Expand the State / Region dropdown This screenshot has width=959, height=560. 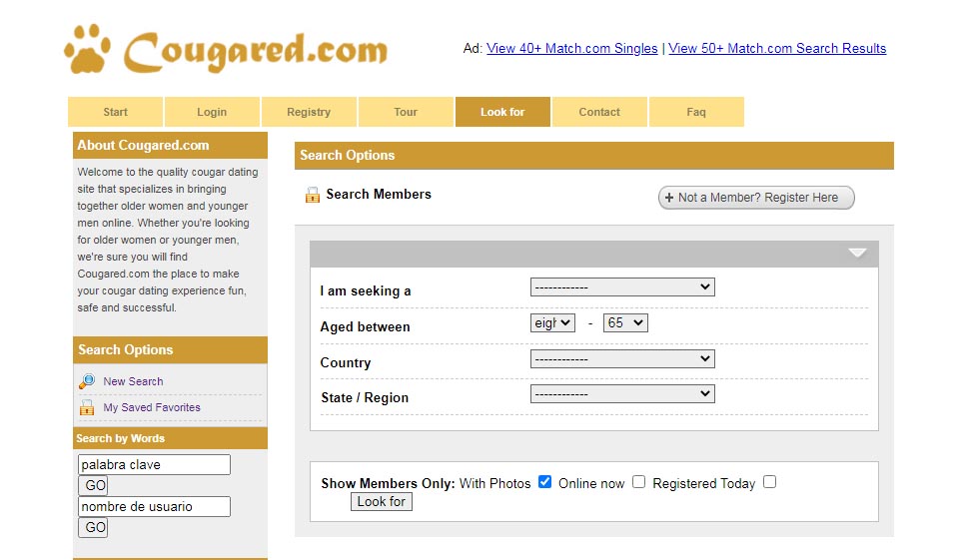click(x=621, y=394)
